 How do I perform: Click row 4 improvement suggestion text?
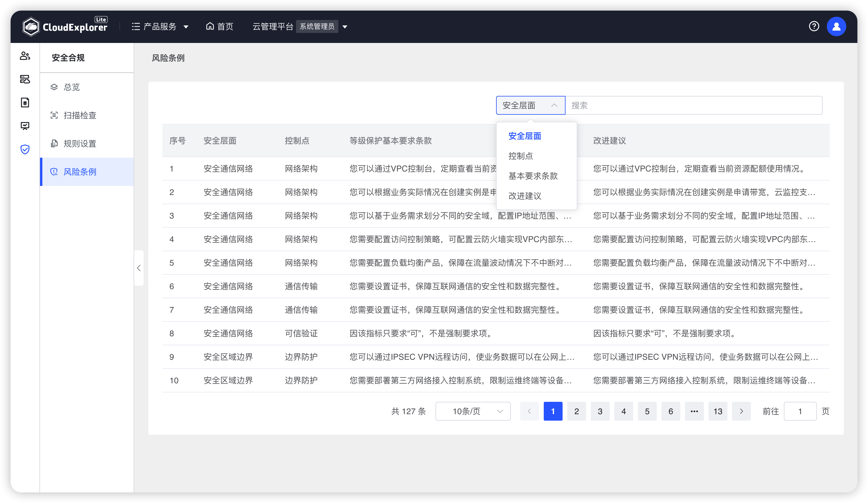click(704, 239)
